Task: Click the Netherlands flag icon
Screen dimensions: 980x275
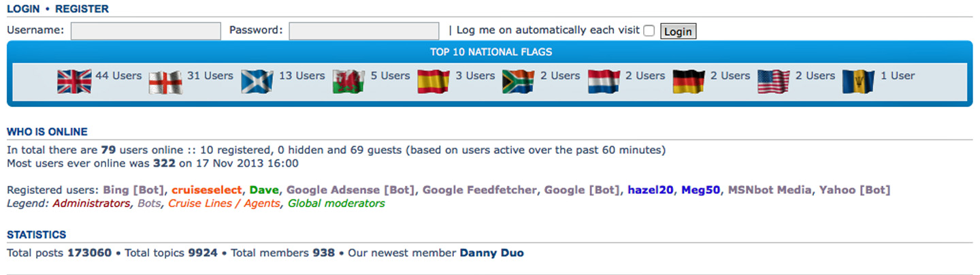Action: click(x=604, y=82)
